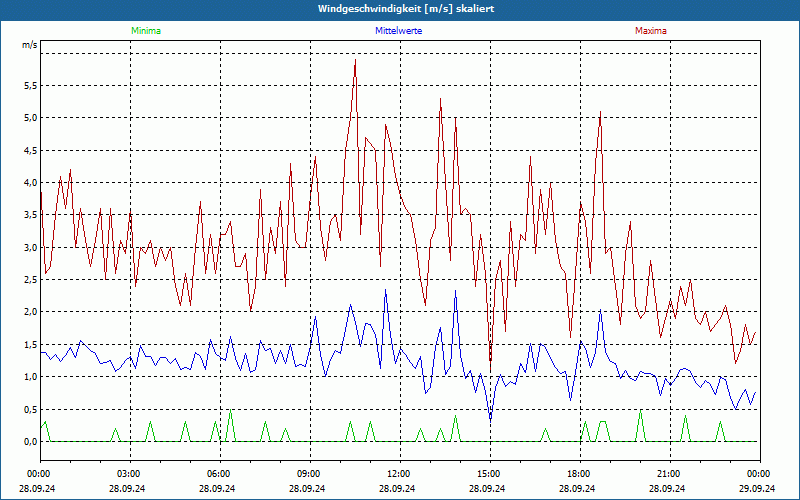Click the 1,5 y-axis value
The image size is (800, 500).
(x=31, y=344)
